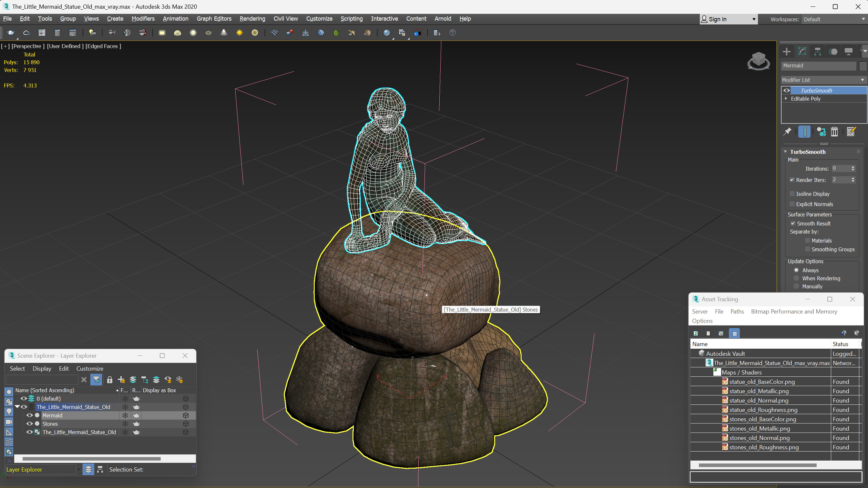Increase the TurboSmooth Iterations spinner

(x=853, y=167)
